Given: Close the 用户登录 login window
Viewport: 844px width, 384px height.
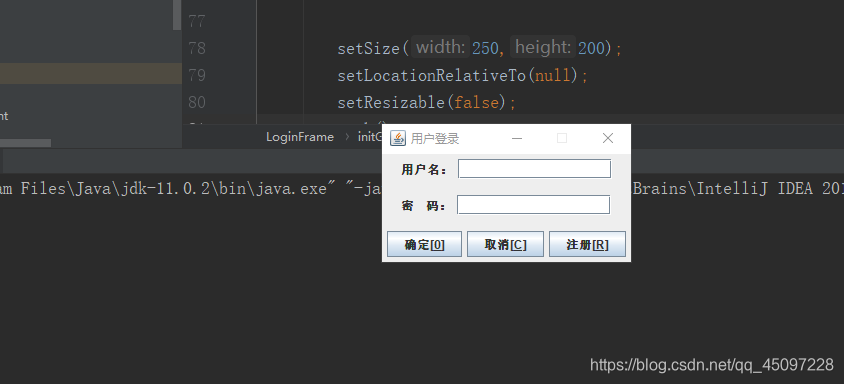Looking at the screenshot, I should (x=608, y=138).
